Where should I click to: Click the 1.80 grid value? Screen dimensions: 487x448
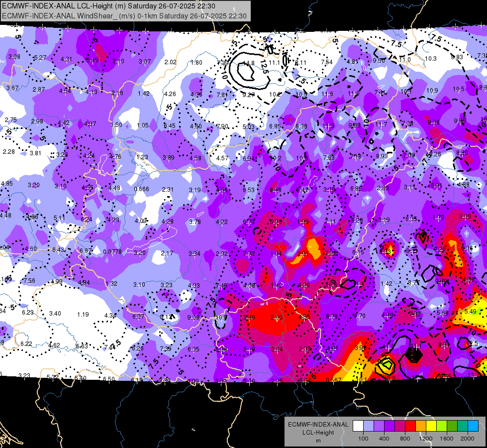196,63
